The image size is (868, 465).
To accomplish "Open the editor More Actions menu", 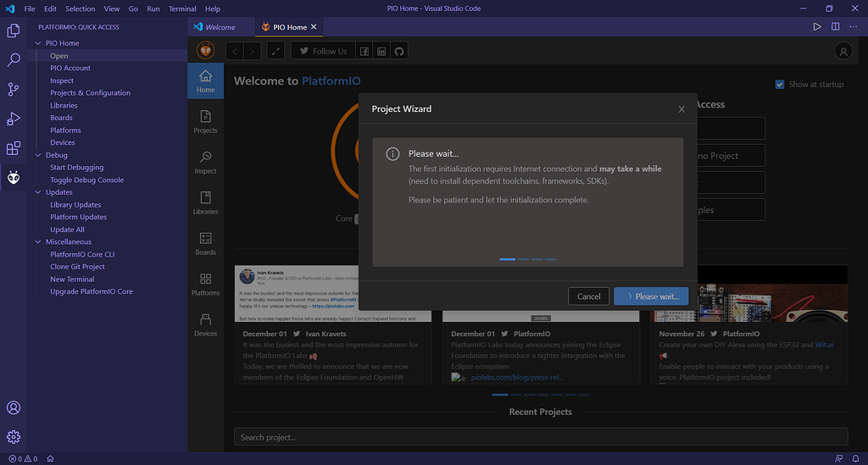I will 853,26.
